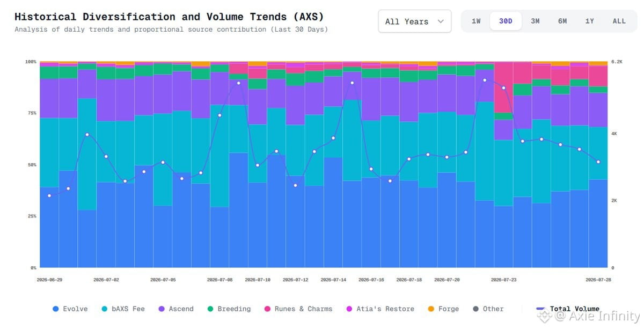This screenshot has width=644, height=329.
Task: Click the 2026-07-18 axis date label
Action: click(x=409, y=280)
